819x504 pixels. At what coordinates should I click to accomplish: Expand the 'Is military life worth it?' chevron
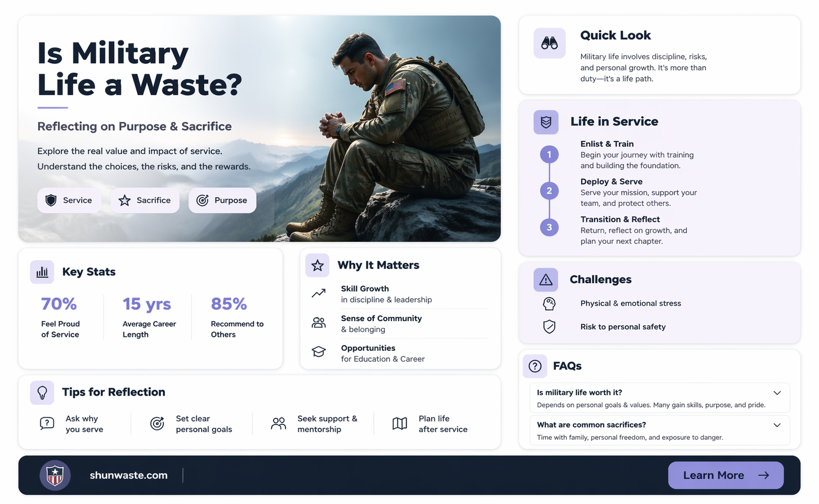[x=777, y=393]
